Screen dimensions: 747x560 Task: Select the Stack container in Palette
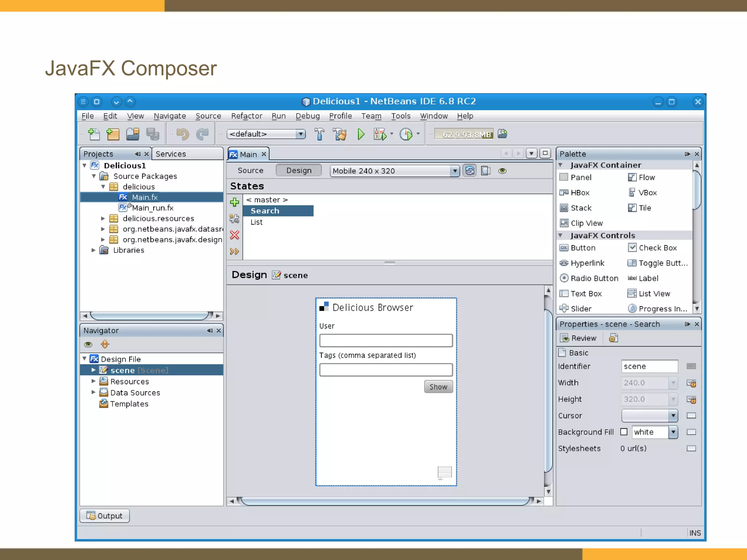click(x=575, y=208)
